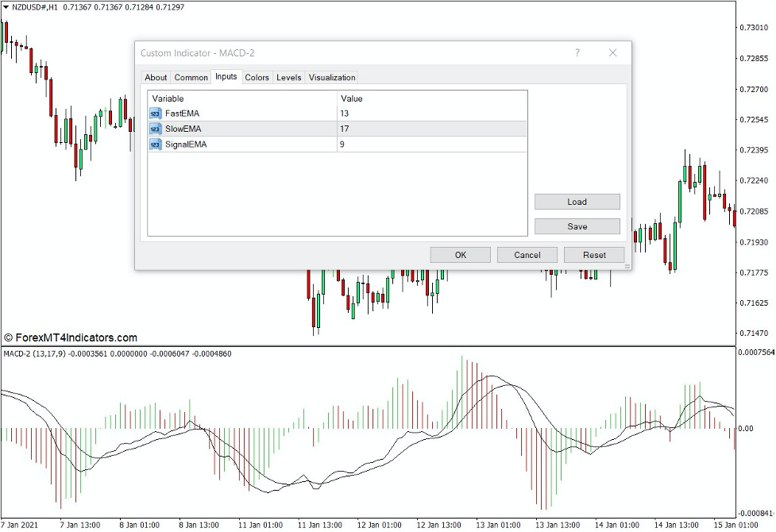Click the Cancel button
Viewport: 776px width, 532px height.
pos(527,254)
